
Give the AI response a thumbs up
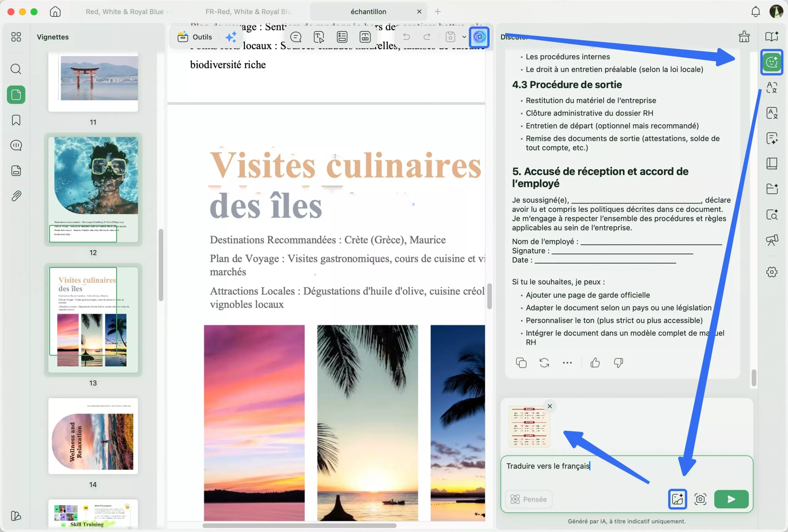[x=595, y=362]
